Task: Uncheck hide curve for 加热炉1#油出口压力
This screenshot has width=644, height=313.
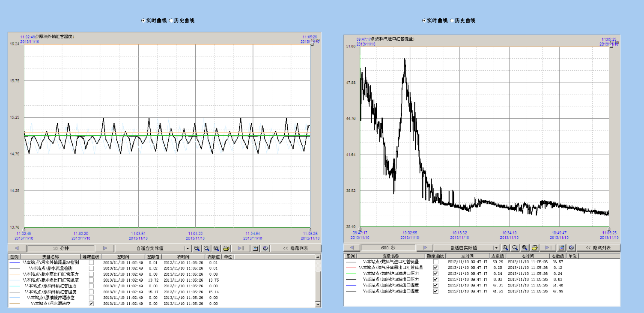Action: (x=436, y=279)
